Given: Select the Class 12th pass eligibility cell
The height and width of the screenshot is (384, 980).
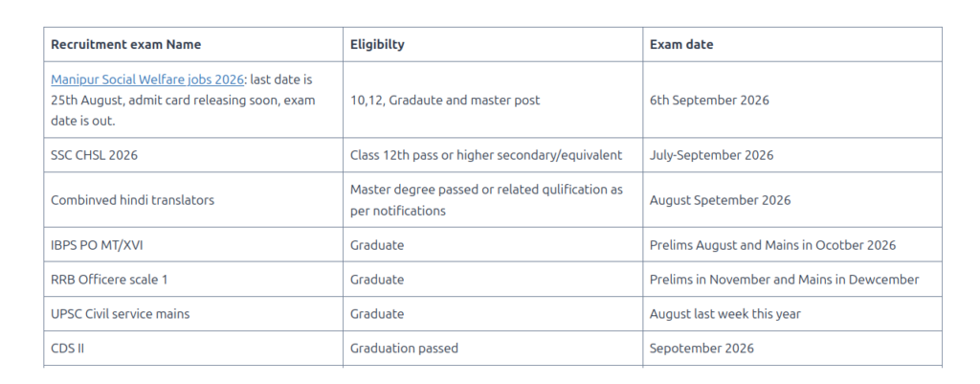Looking at the screenshot, I should (x=493, y=155).
